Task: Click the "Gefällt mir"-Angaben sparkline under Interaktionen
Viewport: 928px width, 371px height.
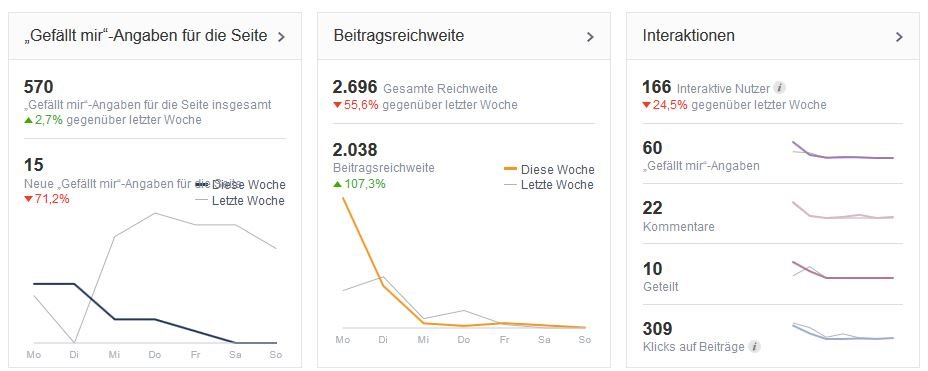Action: point(843,150)
